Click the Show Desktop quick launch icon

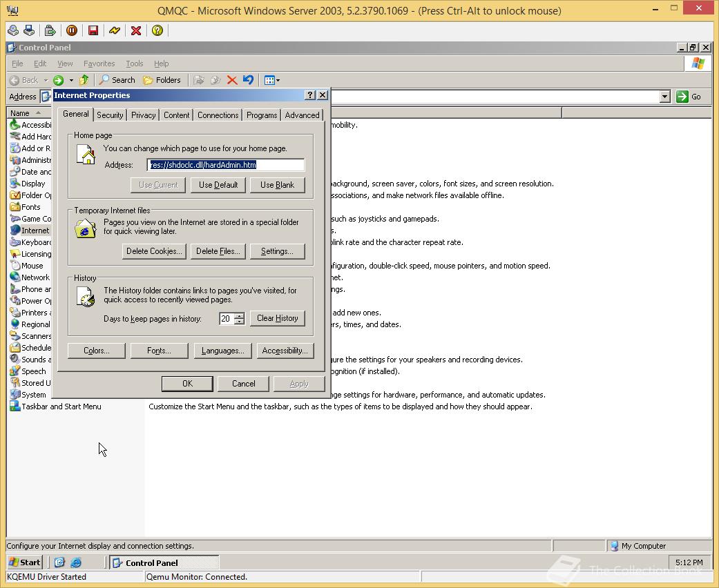(59, 562)
